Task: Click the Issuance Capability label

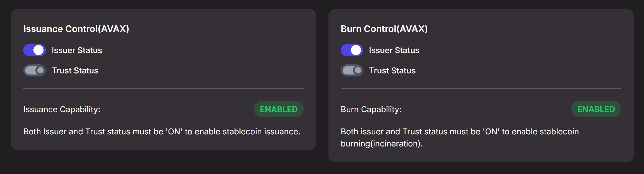Action: tap(62, 109)
